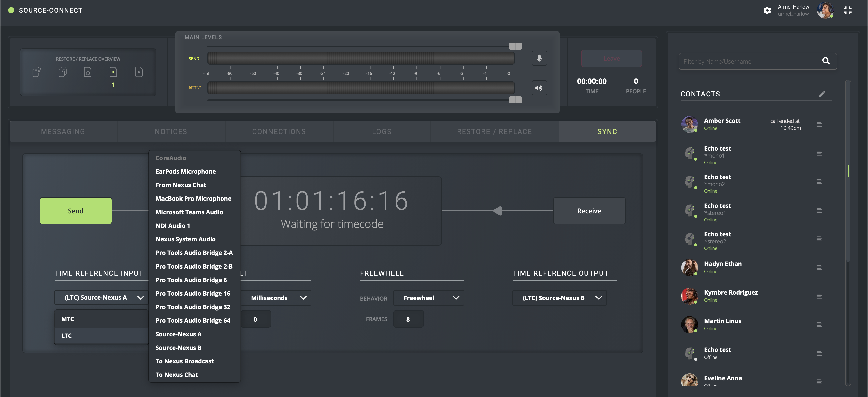Open Hadyn Ethan's contact menu icon

click(819, 268)
